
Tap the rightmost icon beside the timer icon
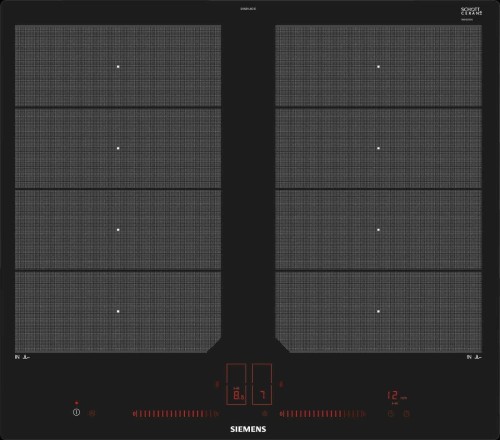pos(406,414)
